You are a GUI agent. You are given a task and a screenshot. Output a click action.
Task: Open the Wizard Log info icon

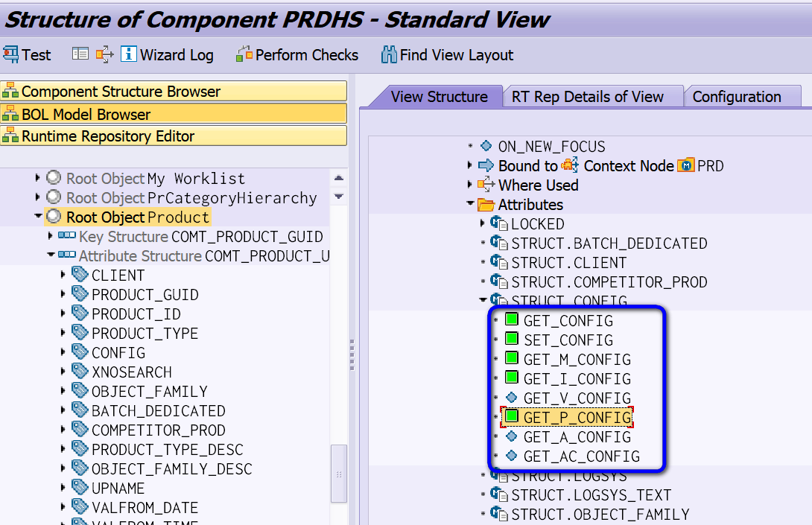tap(128, 54)
